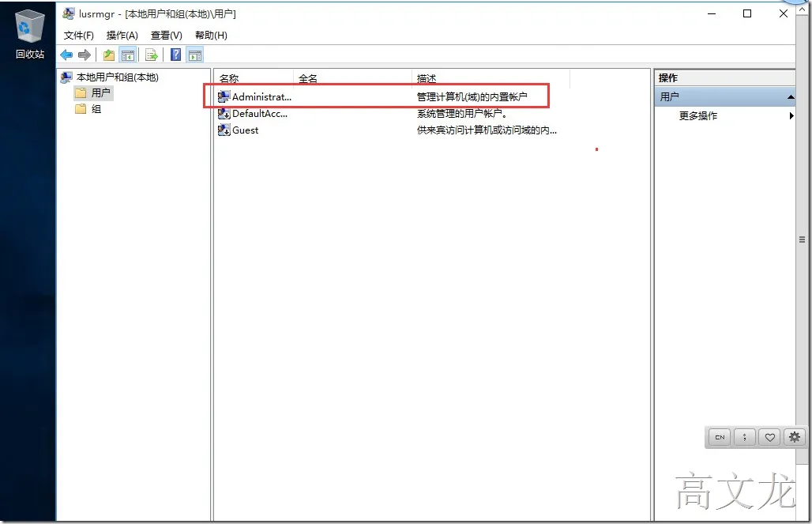Select 本地用户和组(本地) root node

118,77
